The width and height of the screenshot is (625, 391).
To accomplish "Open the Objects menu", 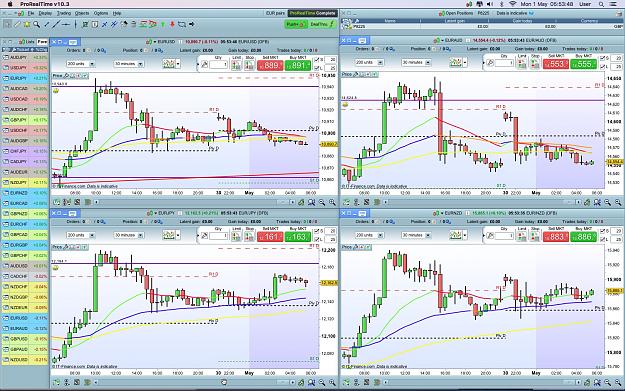I will point(82,13).
